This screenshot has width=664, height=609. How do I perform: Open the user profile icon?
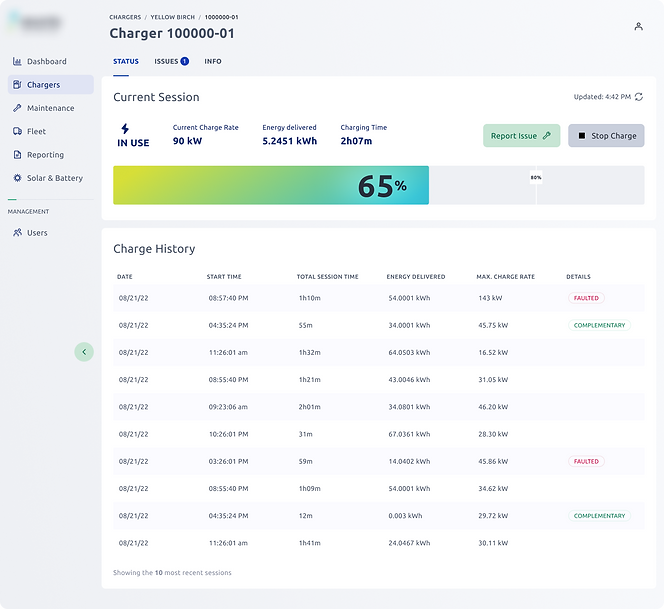click(639, 26)
